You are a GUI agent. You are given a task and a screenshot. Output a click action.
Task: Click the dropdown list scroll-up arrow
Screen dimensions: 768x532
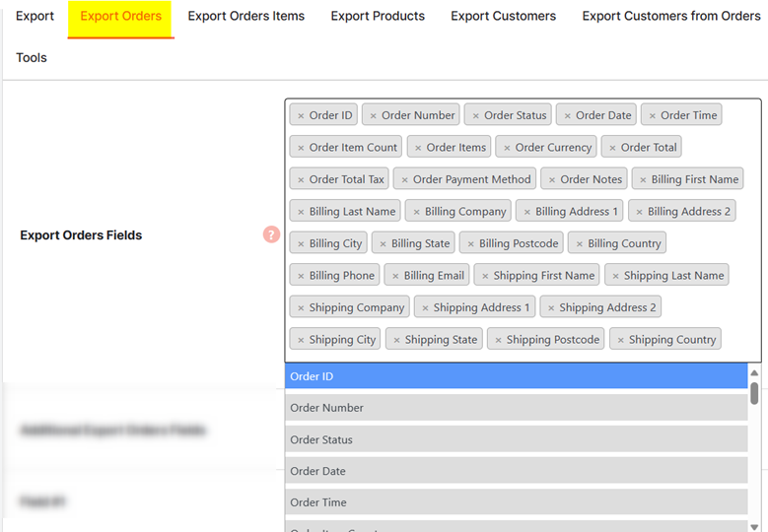[754, 373]
